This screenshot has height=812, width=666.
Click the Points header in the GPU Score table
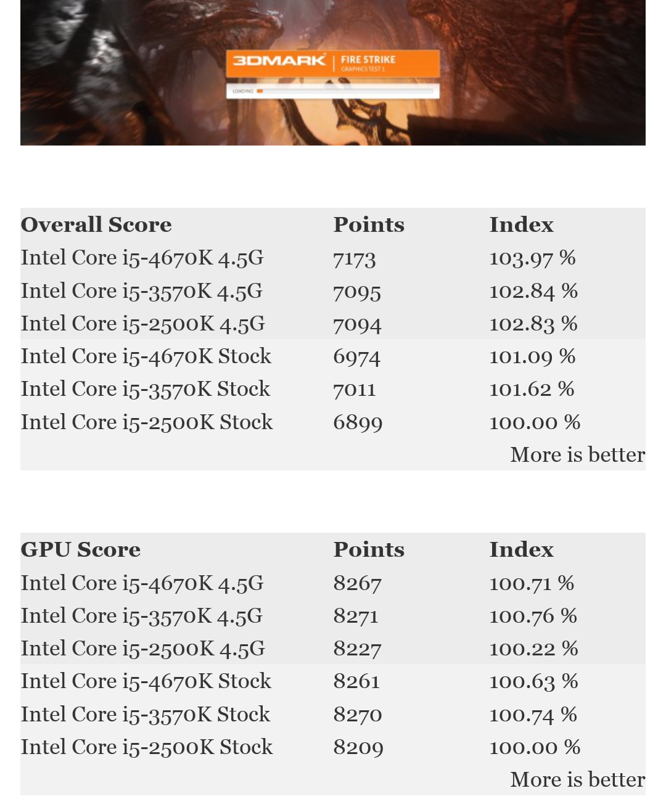coord(369,550)
